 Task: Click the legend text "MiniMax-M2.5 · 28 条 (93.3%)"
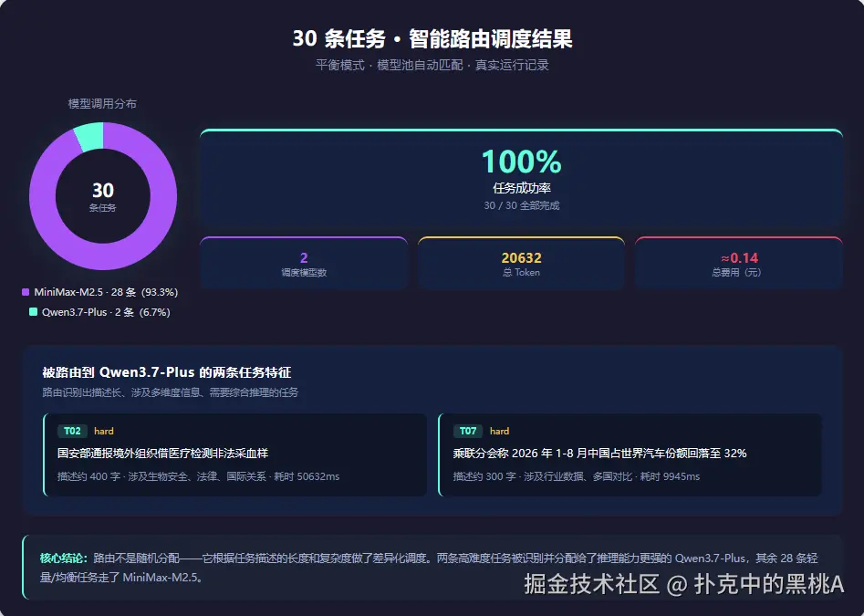(x=106, y=292)
